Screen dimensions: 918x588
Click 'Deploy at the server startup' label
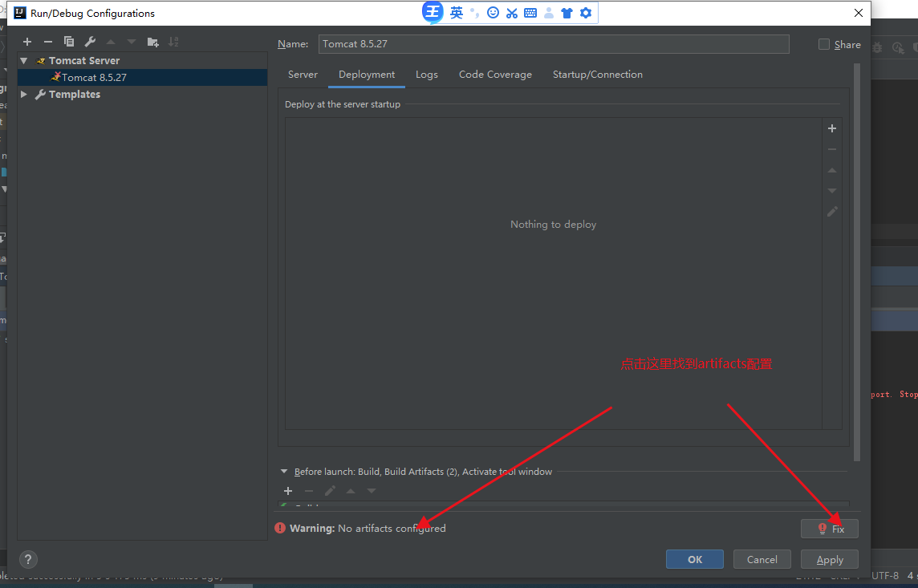click(343, 104)
